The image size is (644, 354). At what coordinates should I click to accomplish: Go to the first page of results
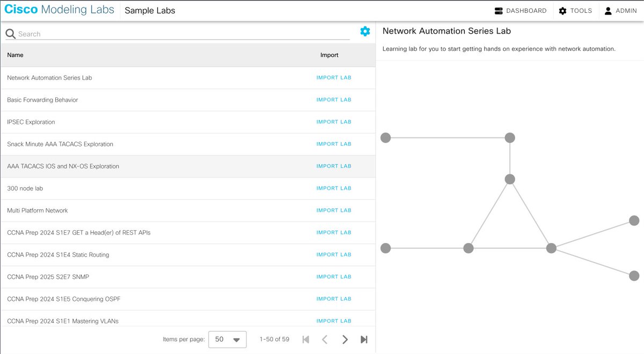coord(306,340)
